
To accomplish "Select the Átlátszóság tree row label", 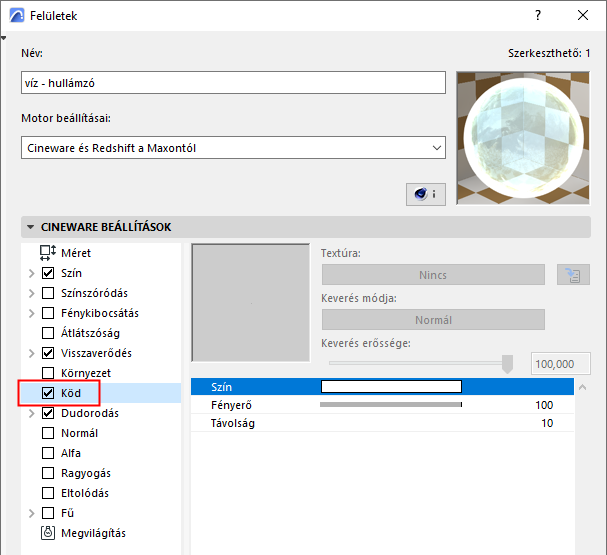I will tap(91, 333).
